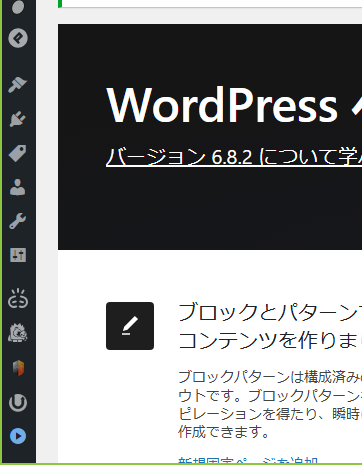The height and width of the screenshot is (465, 362).
Task: Open the circled P plugin menu icon
Action: tap(18, 38)
